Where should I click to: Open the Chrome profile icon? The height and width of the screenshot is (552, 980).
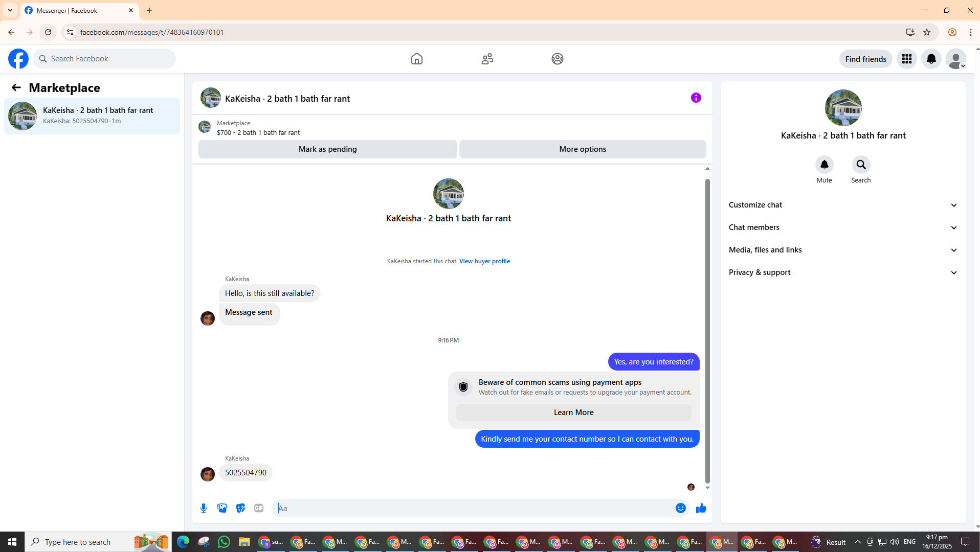[x=952, y=32]
